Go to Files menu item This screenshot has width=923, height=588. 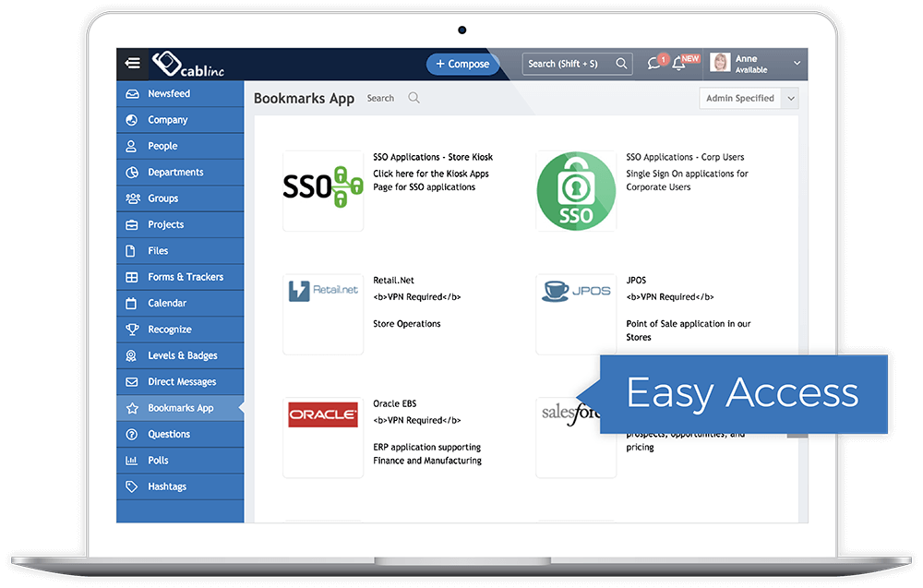tap(180, 251)
